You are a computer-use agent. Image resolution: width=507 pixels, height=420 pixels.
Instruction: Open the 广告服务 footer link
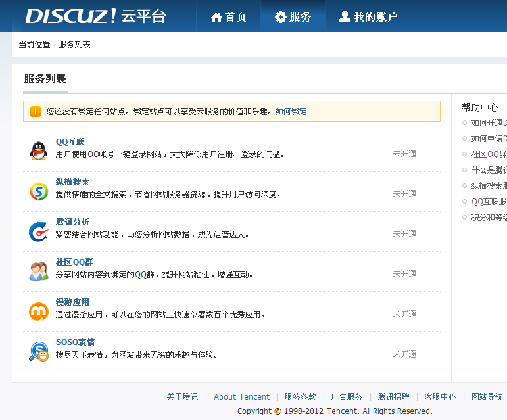[347, 397]
